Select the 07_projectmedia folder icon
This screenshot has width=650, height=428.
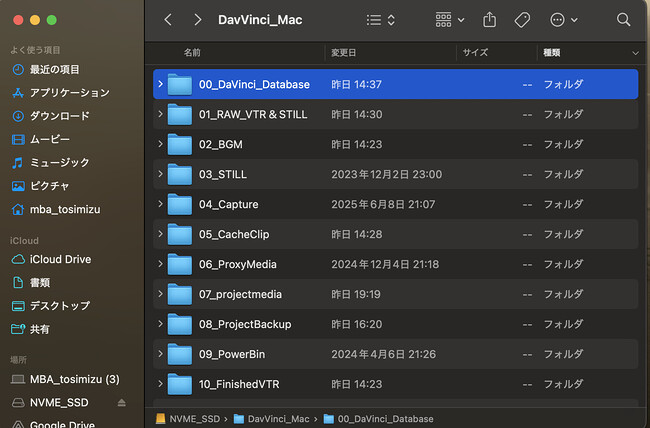(x=179, y=294)
